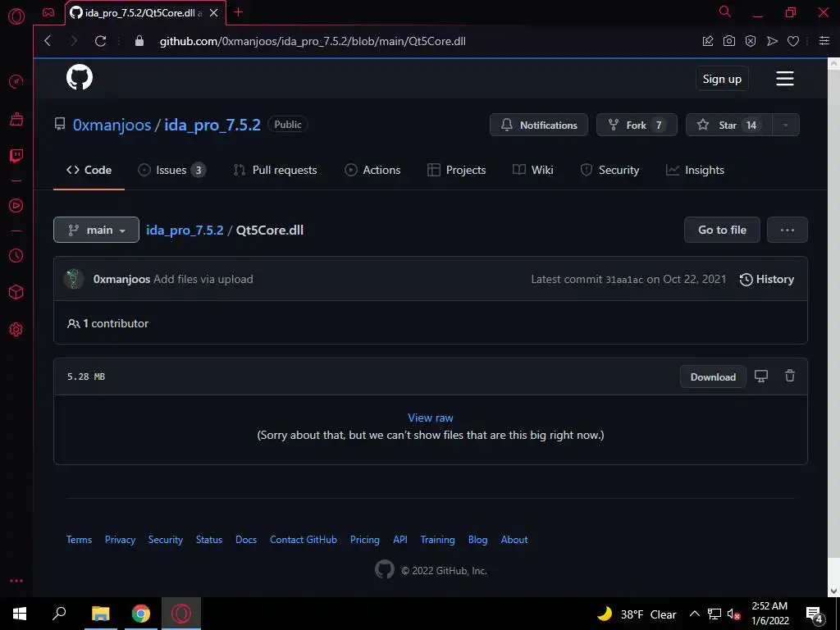Open Opera settings gear in sidebar

16,330
